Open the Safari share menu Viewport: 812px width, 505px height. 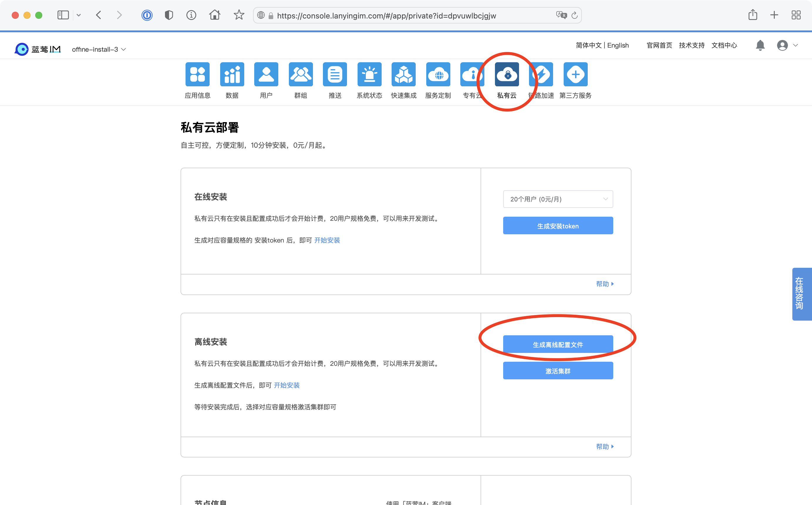pyautogui.click(x=753, y=15)
